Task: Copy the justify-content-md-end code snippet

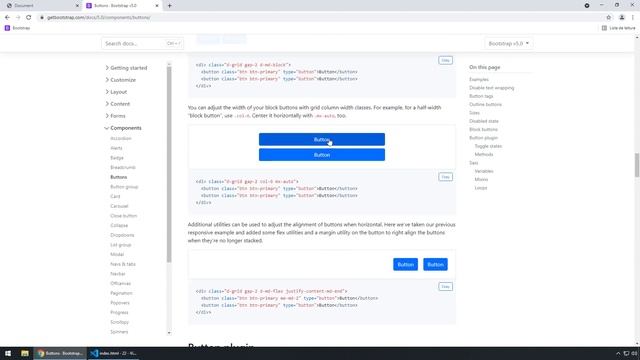Action: pyautogui.click(x=445, y=287)
